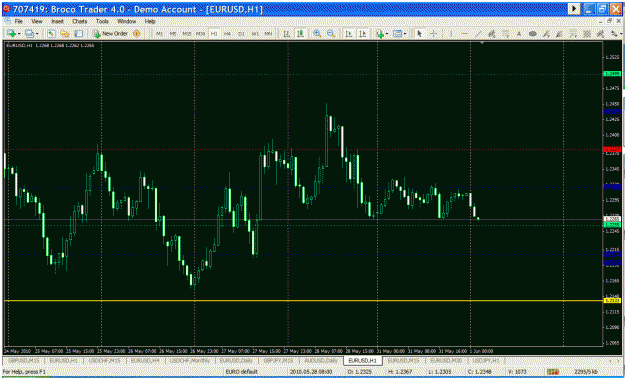The width and height of the screenshot is (625, 378).
Task: Select the Equidistant Channel tool
Action: click(492, 34)
